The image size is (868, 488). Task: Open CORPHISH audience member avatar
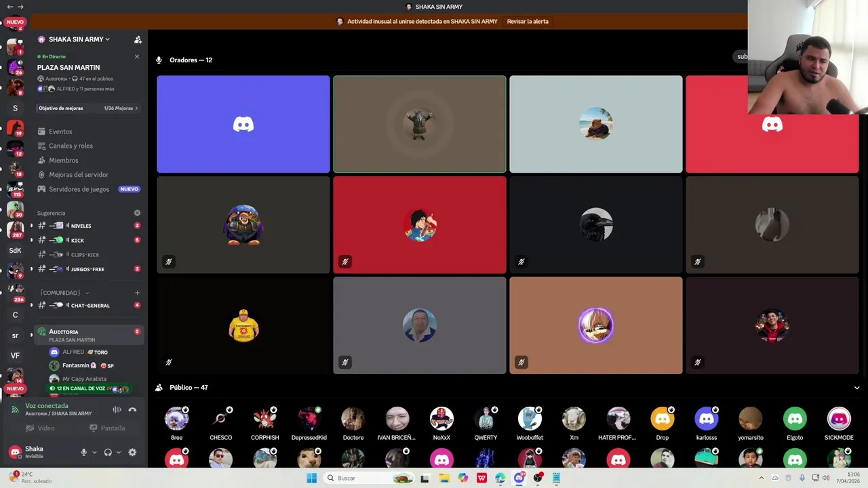[x=264, y=419]
